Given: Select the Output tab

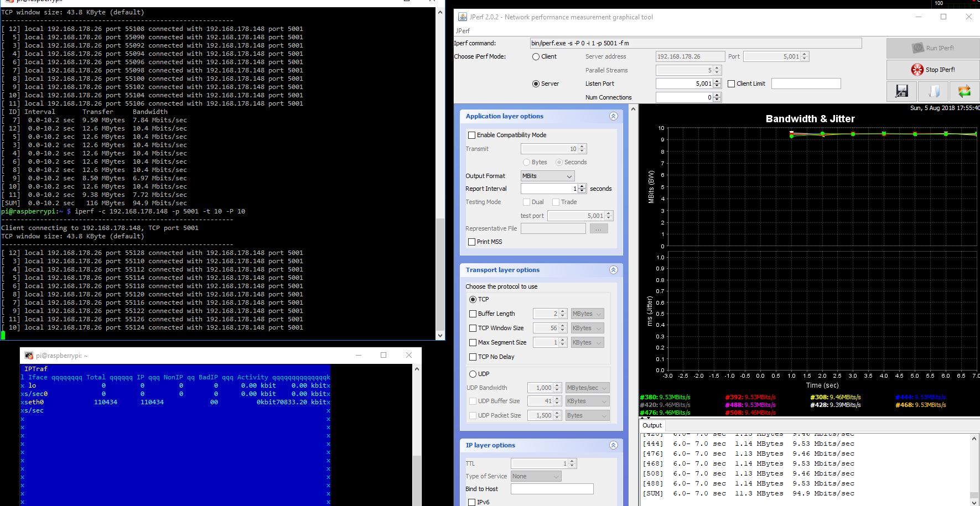Looking at the screenshot, I should [652, 425].
